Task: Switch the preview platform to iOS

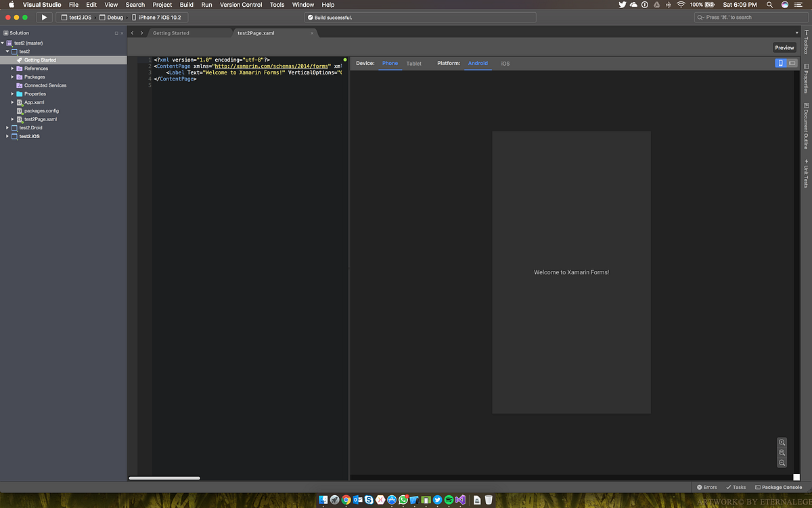Action: (505, 63)
